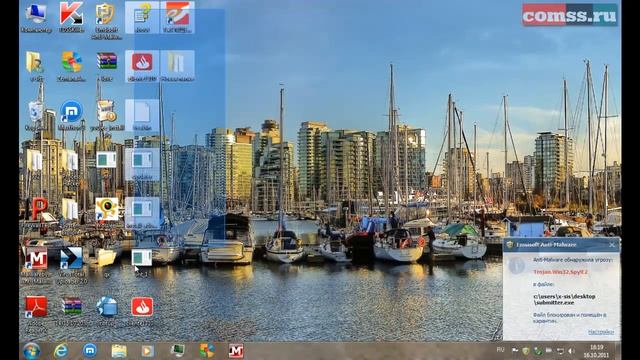Image resolution: width=640 pixels, height=360 pixels.
Task: Open the user folder with person icon
Action: click(x=36, y=62)
